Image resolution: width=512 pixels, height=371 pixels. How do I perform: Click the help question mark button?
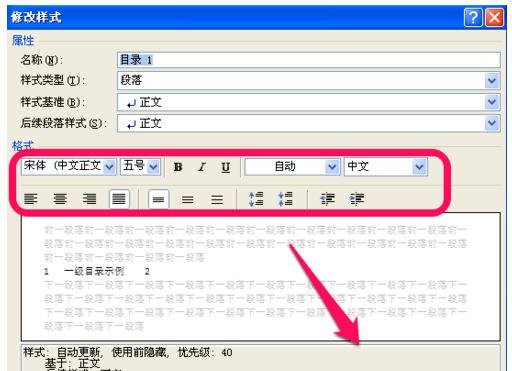click(473, 17)
